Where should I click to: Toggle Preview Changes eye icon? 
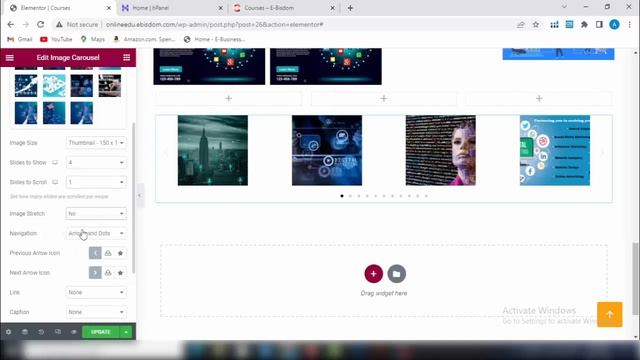click(x=73, y=332)
